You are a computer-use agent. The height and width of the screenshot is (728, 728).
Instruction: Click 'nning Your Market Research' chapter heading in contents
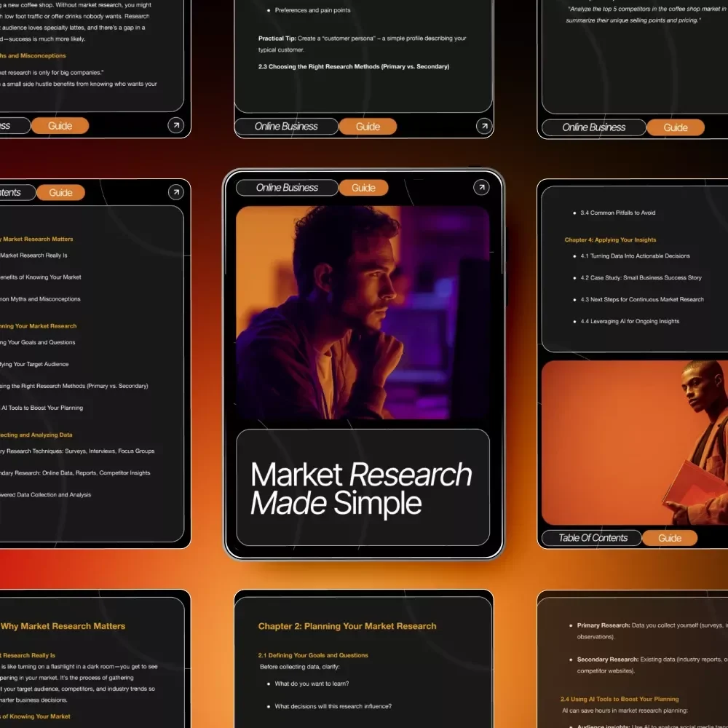coord(38,326)
